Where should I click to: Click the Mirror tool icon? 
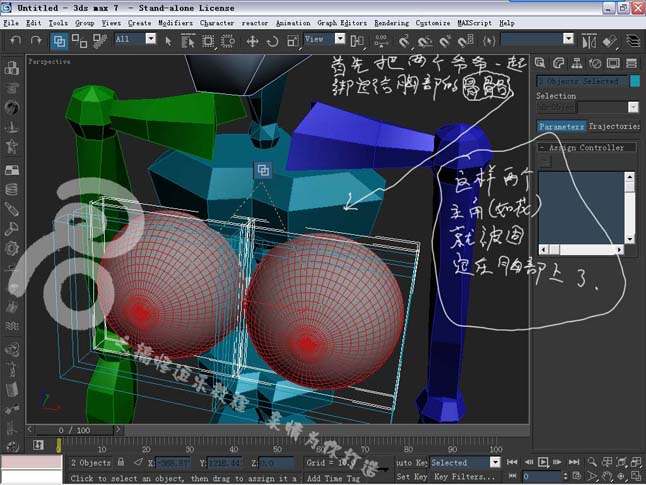pyautogui.click(x=589, y=41)
